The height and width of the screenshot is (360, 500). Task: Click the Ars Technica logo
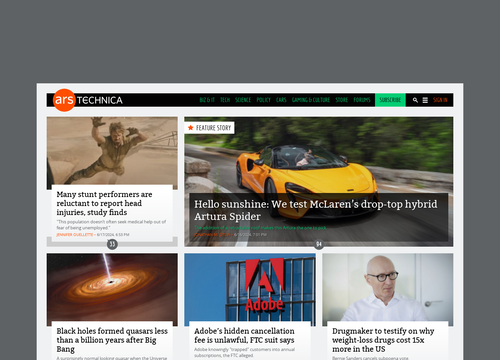pyautogui.click(x=88, y=100)
